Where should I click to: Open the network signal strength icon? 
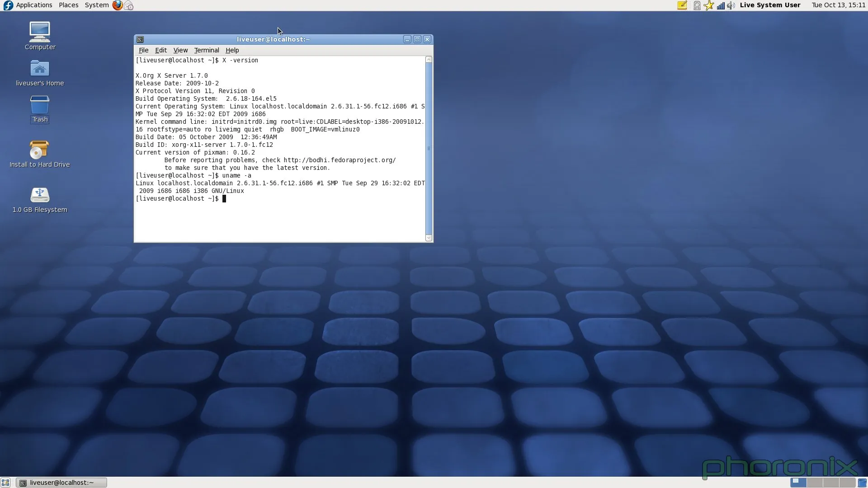pos(721,5)
